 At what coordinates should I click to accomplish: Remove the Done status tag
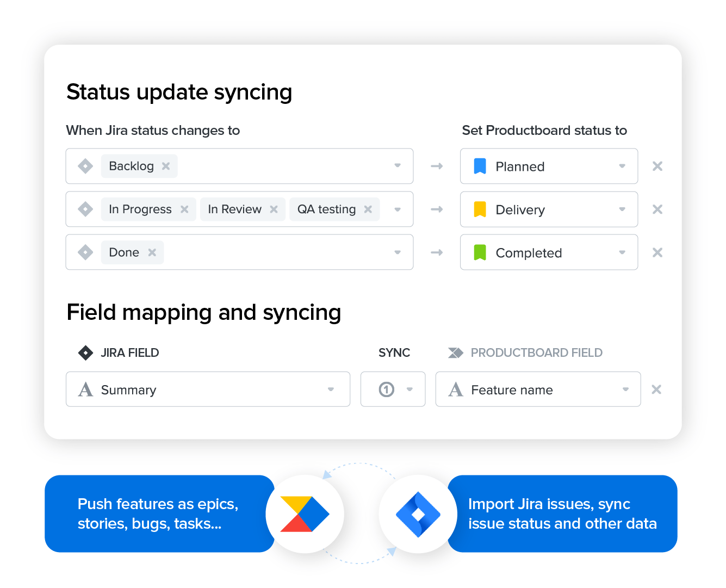tap(152, 252)
